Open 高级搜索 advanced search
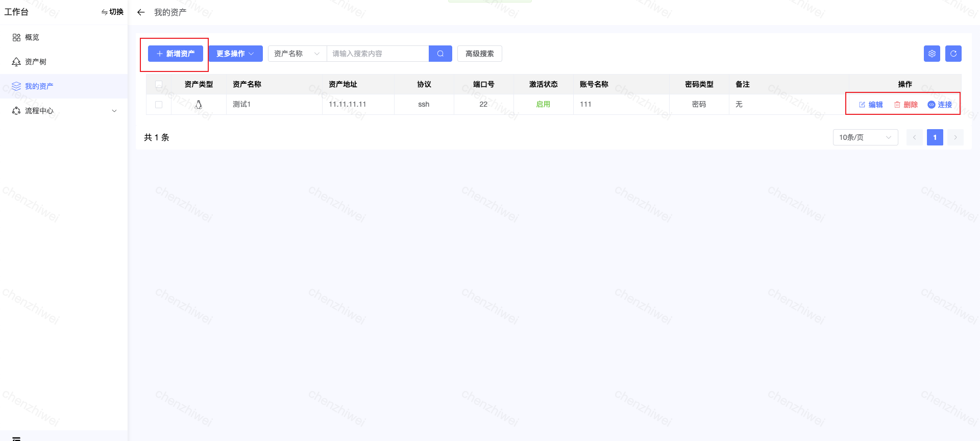Image resolution: width=980 pixels, height=441 pixels. pyautogui.click(x=480, y=54)
